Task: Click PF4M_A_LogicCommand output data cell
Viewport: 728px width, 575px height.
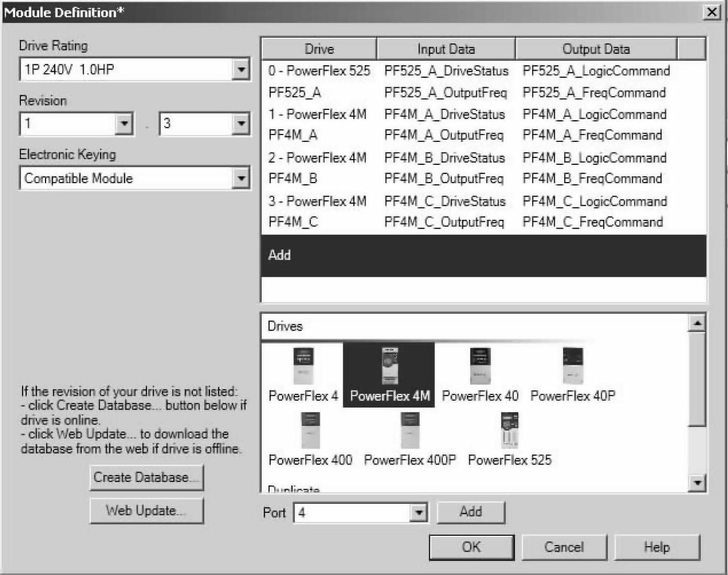Action: tap(595, 114)
